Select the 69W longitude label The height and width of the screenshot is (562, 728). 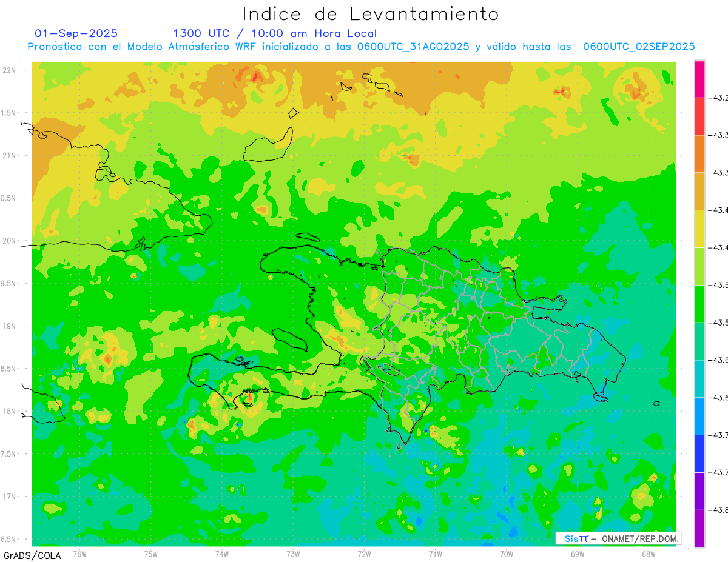point(577,554)
